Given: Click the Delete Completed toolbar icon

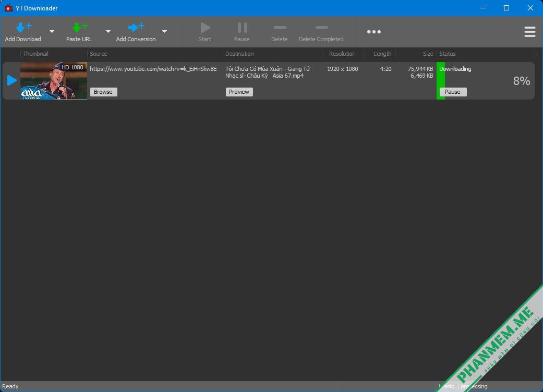Looking at the screenshot, I should (321, 28).
